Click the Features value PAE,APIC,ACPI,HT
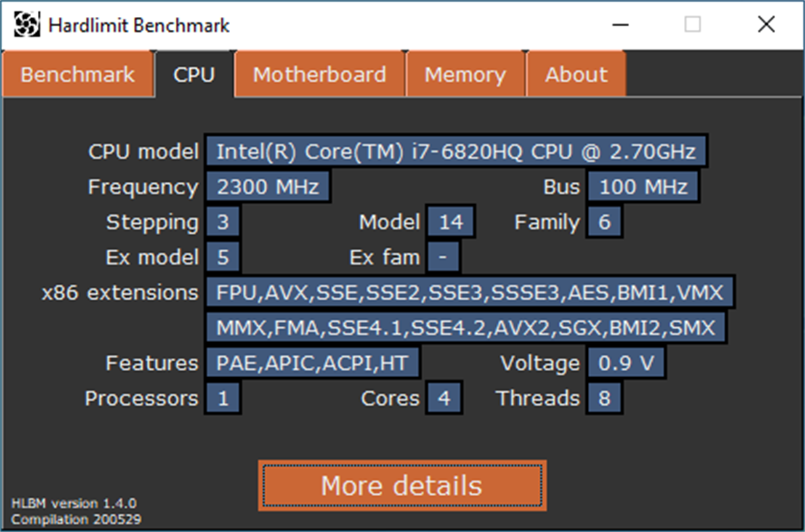This screenshot has height=532, width=805. pos(312,363)
